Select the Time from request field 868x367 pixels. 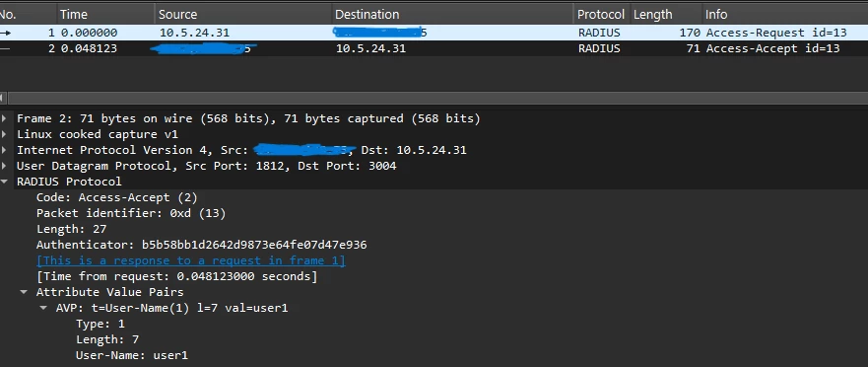(x=177, y=276)
